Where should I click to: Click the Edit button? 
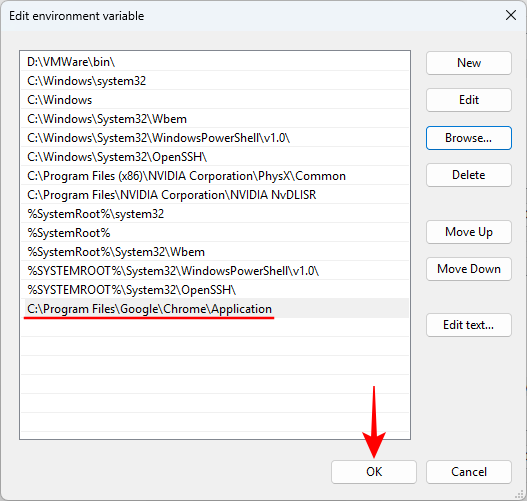469,100
